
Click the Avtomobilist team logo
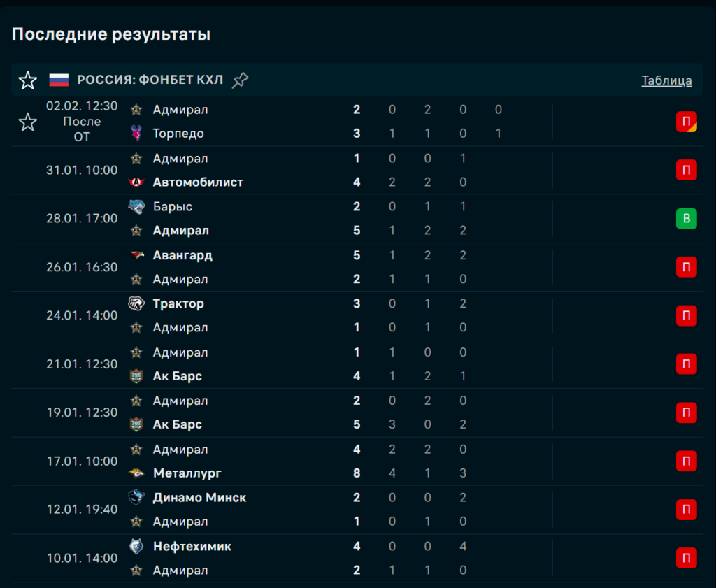pos(136,182)
